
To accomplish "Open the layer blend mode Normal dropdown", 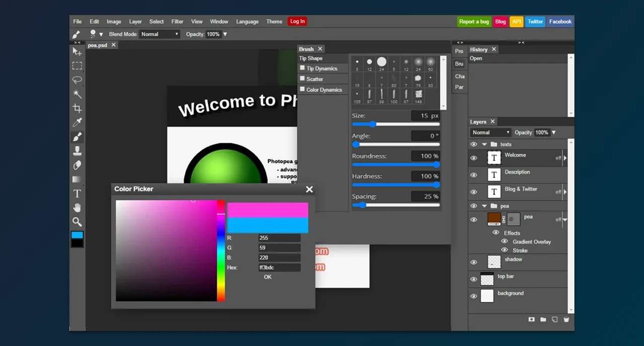I will click(x=491, y=132).
